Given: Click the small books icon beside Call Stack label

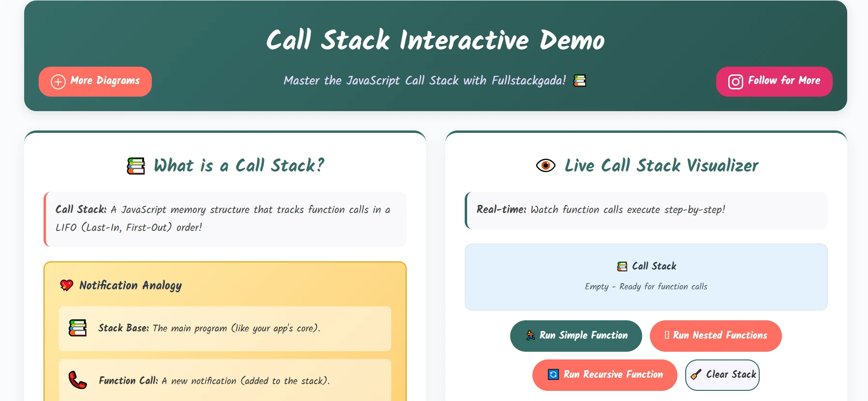Looking at the screenshot, I should pyautogui.click(x=622, y=266).
